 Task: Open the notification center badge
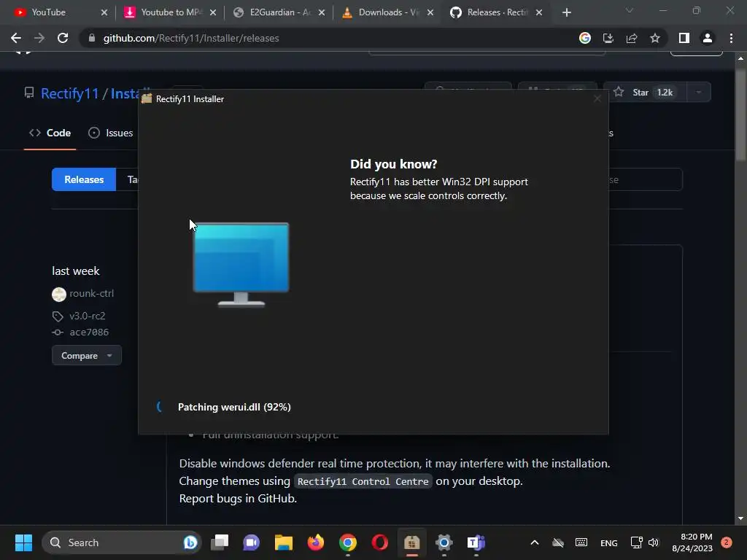click(727, 542)
